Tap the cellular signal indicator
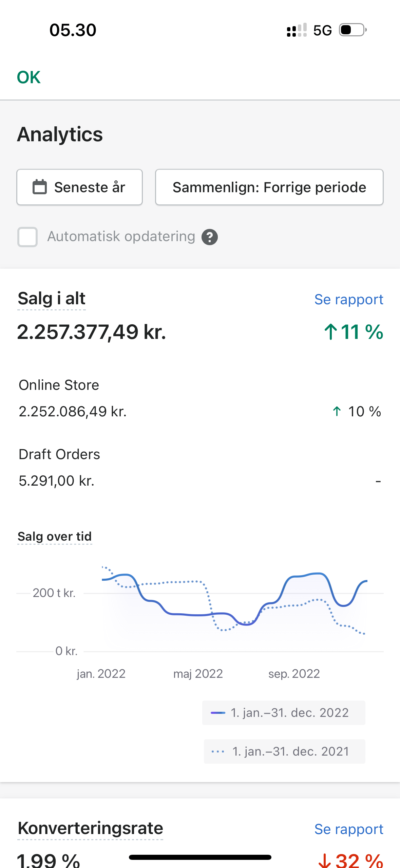The image size is (400, 868). 297,30
